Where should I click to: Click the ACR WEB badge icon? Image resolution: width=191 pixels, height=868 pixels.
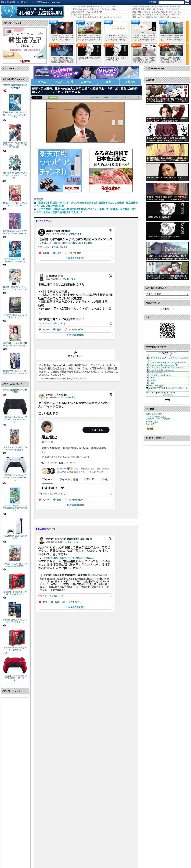coord(167,400)
